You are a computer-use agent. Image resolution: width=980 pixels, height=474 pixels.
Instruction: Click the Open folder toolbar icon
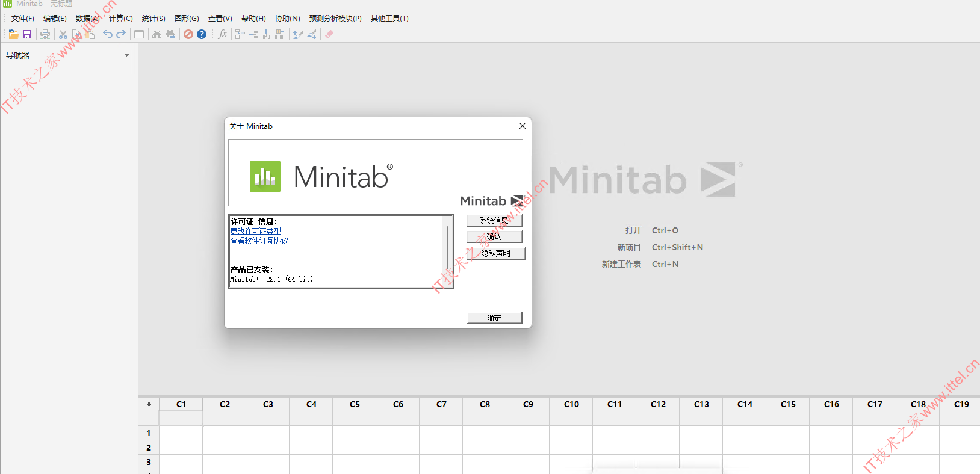point(13,34)
